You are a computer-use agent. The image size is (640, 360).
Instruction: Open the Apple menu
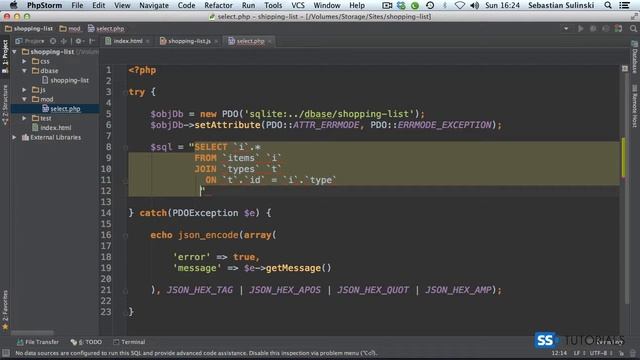[x=13, y=5]
